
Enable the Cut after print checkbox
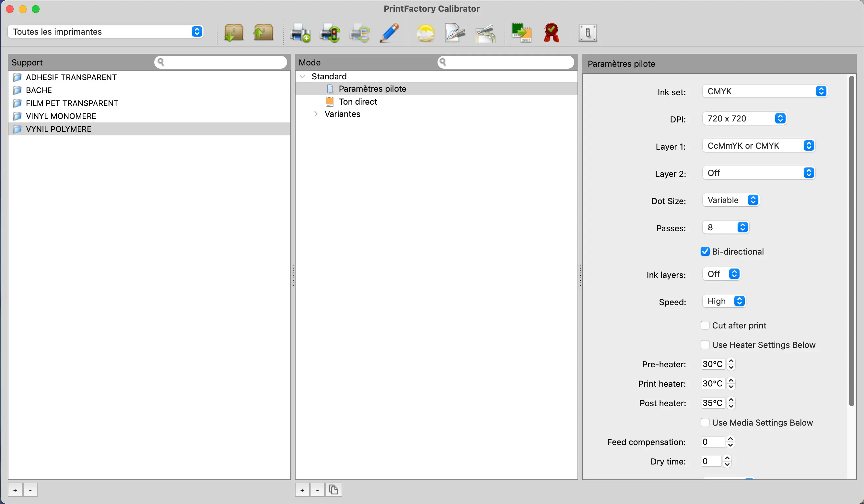[705, 325]
